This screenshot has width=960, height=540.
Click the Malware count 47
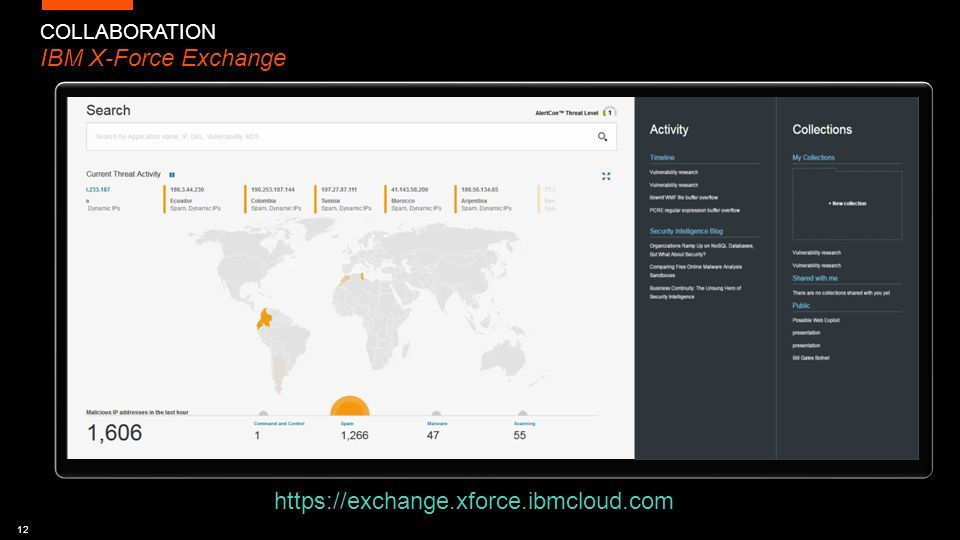click(x=433, y=435)
